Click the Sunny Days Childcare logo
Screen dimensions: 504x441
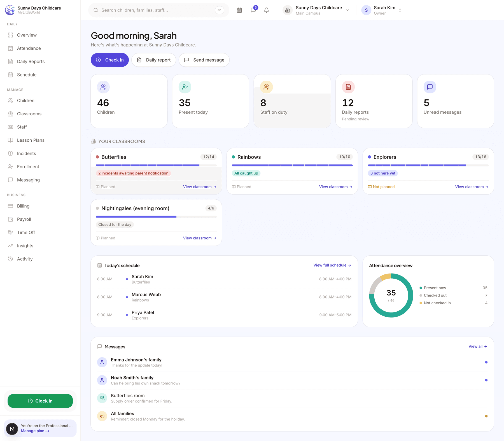(10, 10)
